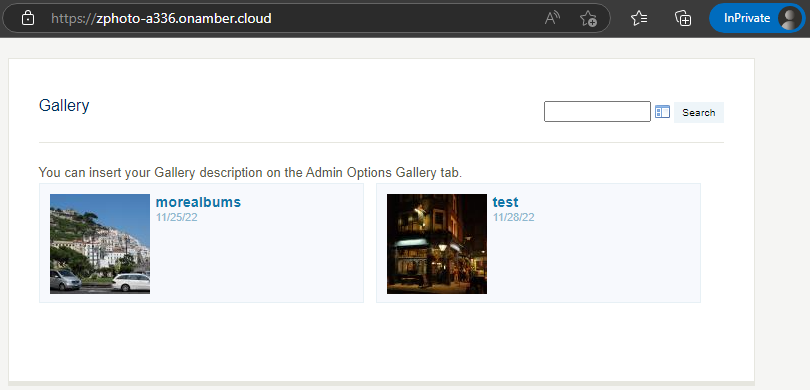This screenshot has height=390, width=810.
Task: Click the InPrivate label button
Action: click(747, 19)
